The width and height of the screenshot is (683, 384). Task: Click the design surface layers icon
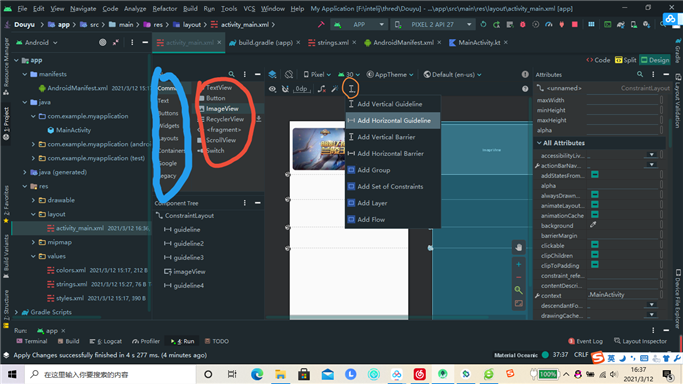pos(272,74)
